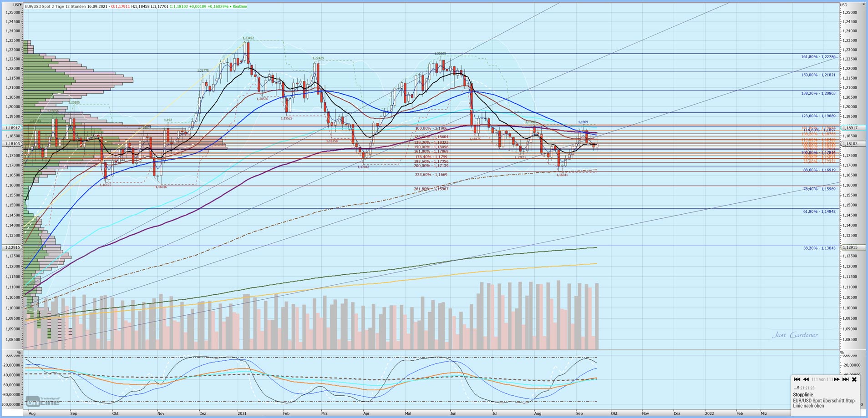868x418 pixels.
Task: Click the left USD axis scale icon
Action: pos(21,5)
